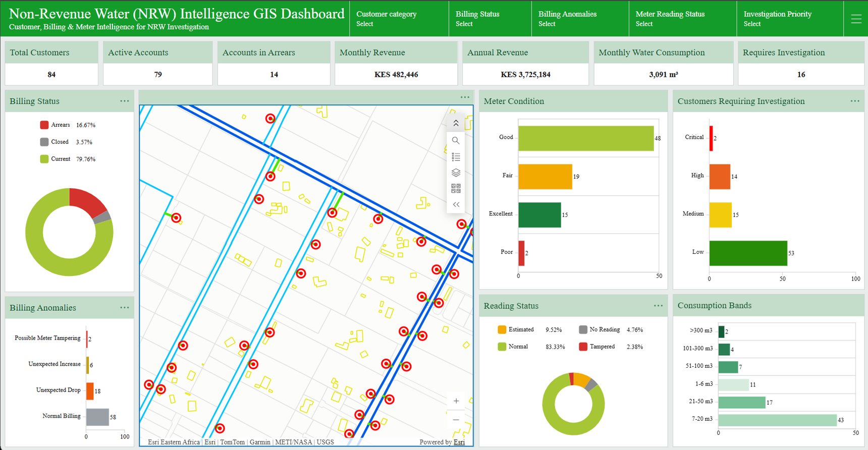The width and height of the screenshot is (868, 450).
Task: Collapse map toolbar with double-left chevron
Action: 456,204
